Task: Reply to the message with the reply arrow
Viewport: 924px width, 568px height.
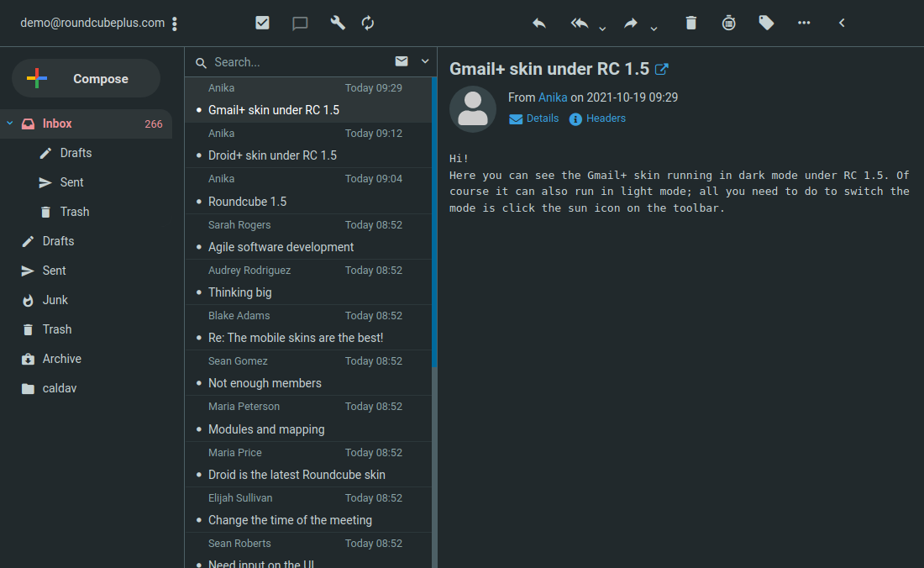Action: 539,23
